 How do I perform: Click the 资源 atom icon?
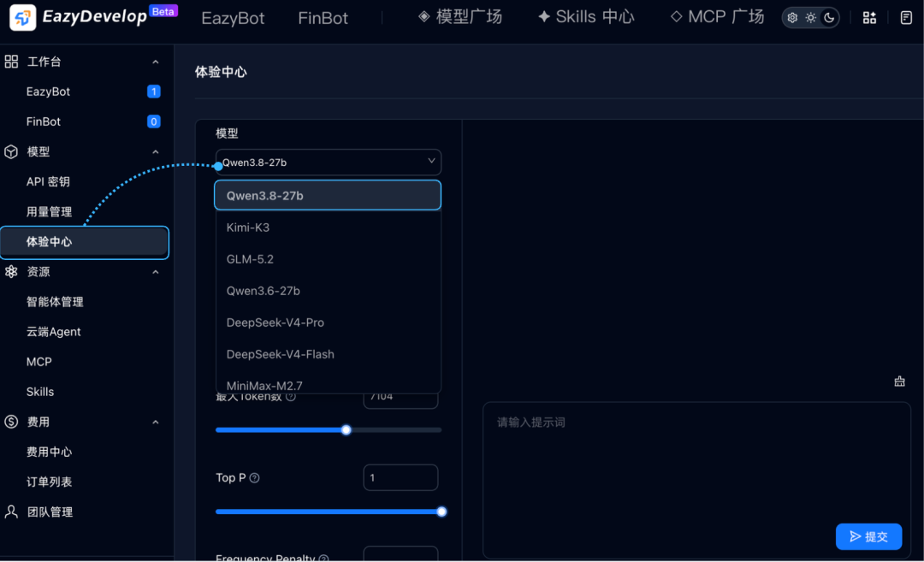[x=11, y=271]
